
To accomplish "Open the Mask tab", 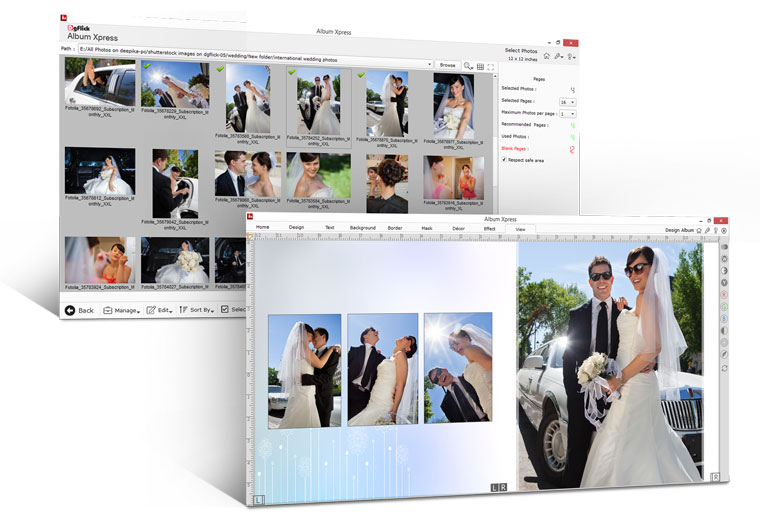I will coord(427,228).
